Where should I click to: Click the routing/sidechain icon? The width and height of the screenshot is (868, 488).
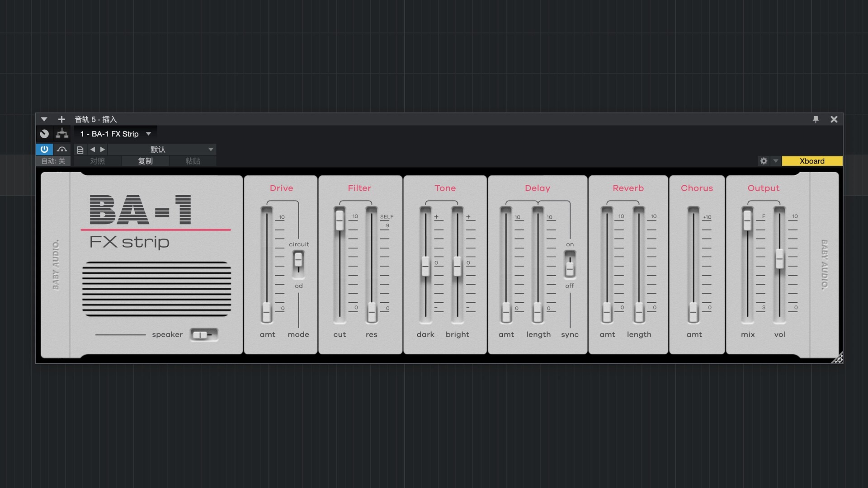coord(62,134)
